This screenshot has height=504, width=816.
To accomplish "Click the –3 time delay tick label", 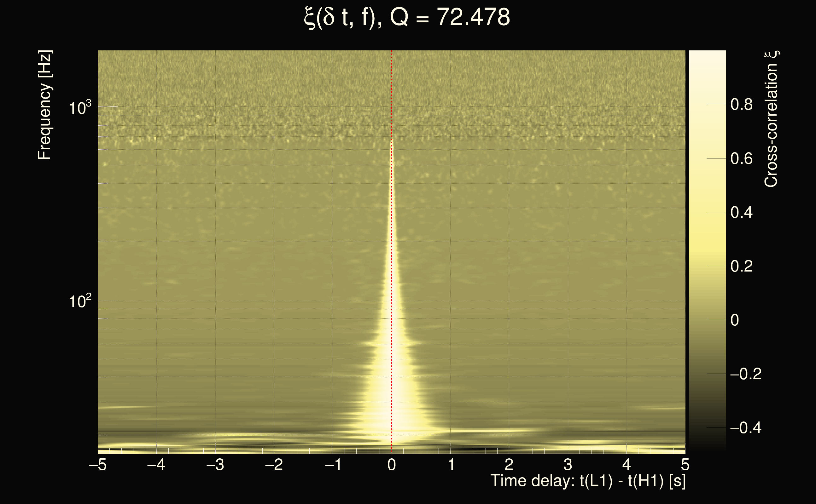I will [x=215, y=465].
